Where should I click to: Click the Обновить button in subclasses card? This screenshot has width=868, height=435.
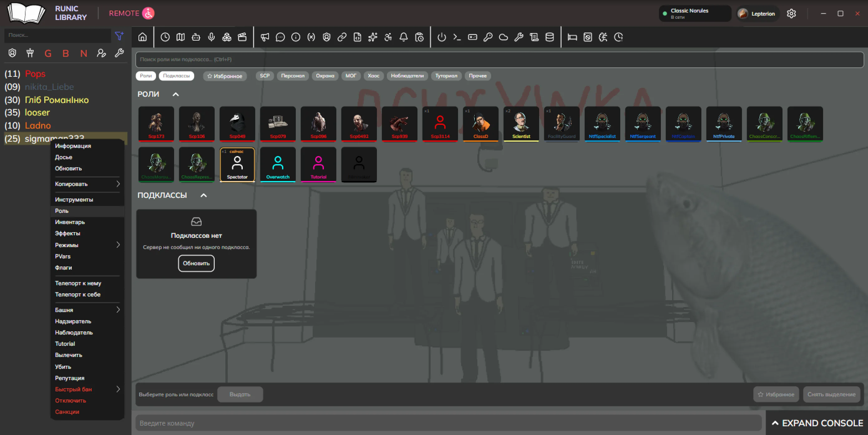point(196,263)
